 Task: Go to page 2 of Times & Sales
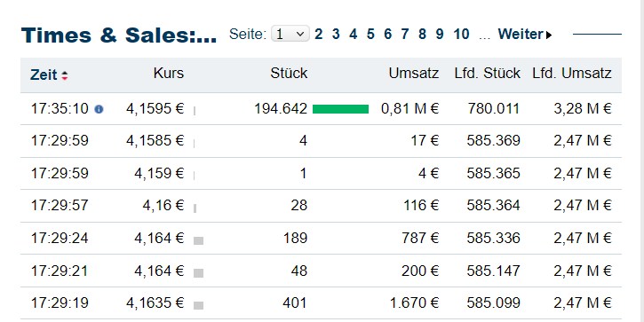pyautogui.click(x=318, y=34)
